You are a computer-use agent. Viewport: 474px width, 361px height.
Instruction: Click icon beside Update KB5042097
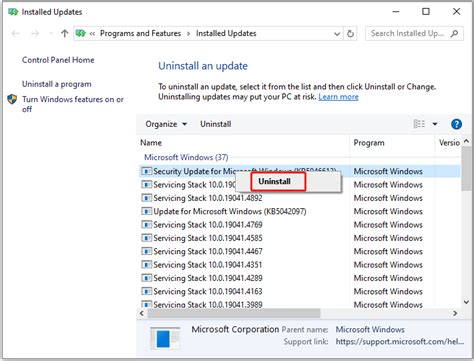146,211
